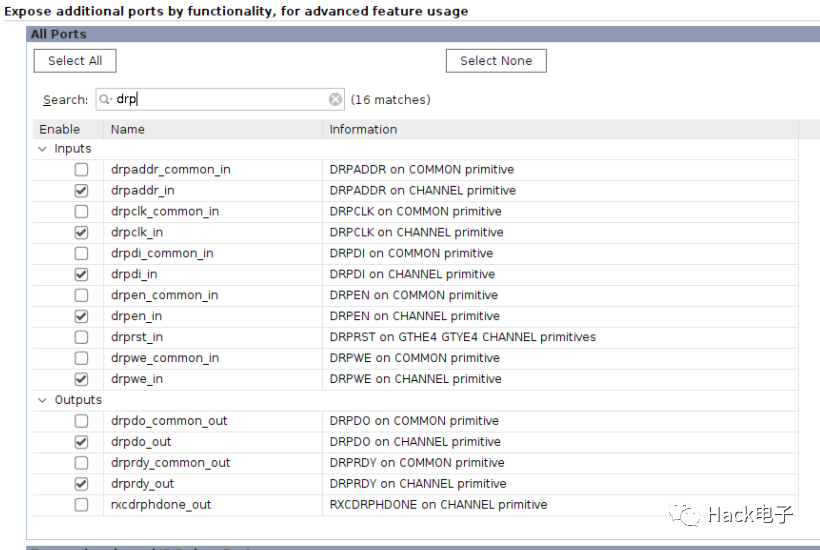Enable drpaddr_common_in checkbox

81,169
